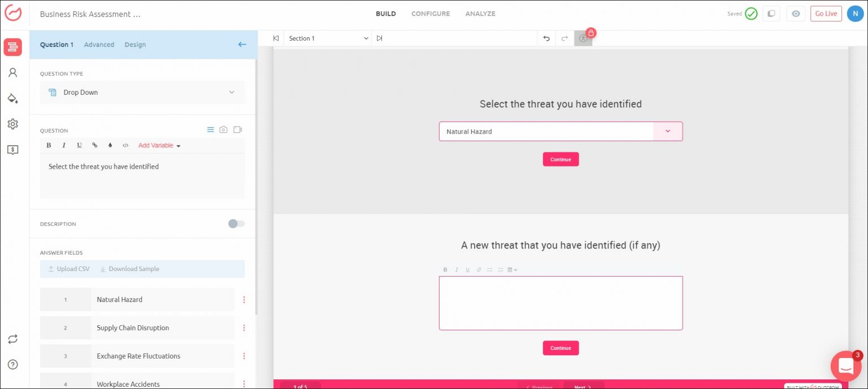Expand the Drop Down question type selector
This screenshot has height=389, width=868.
pos(142,93)
